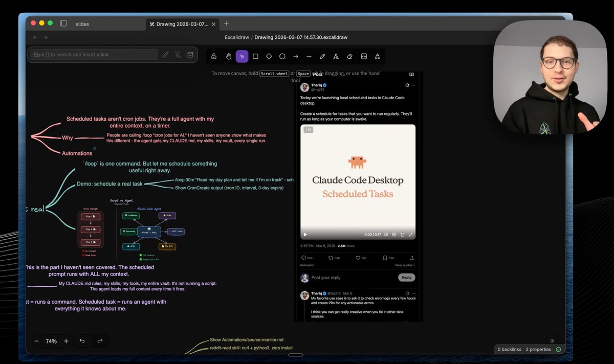Open the Excalidraw folder breadcrumb
Viewport: 614px width, 364px height.
coord(236,37)
